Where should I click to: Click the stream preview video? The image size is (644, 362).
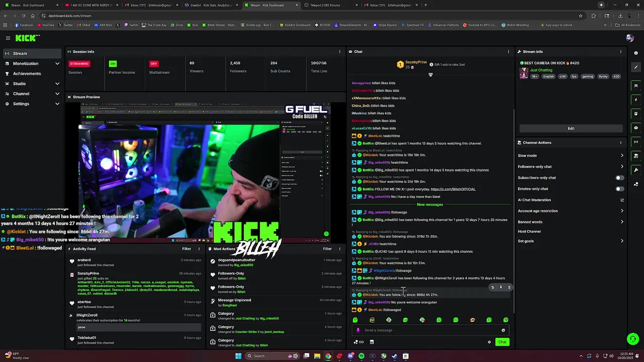pyautogui.click(x=205, y=172)
